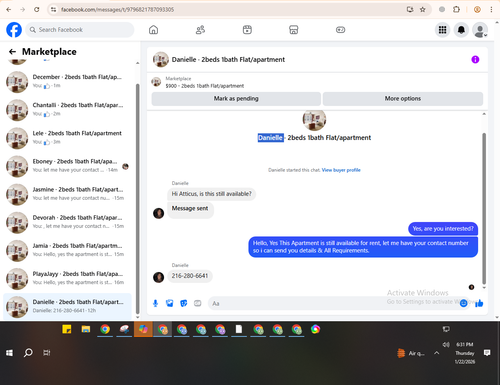Open Task View on taskbar

click(x=47, y=353)
